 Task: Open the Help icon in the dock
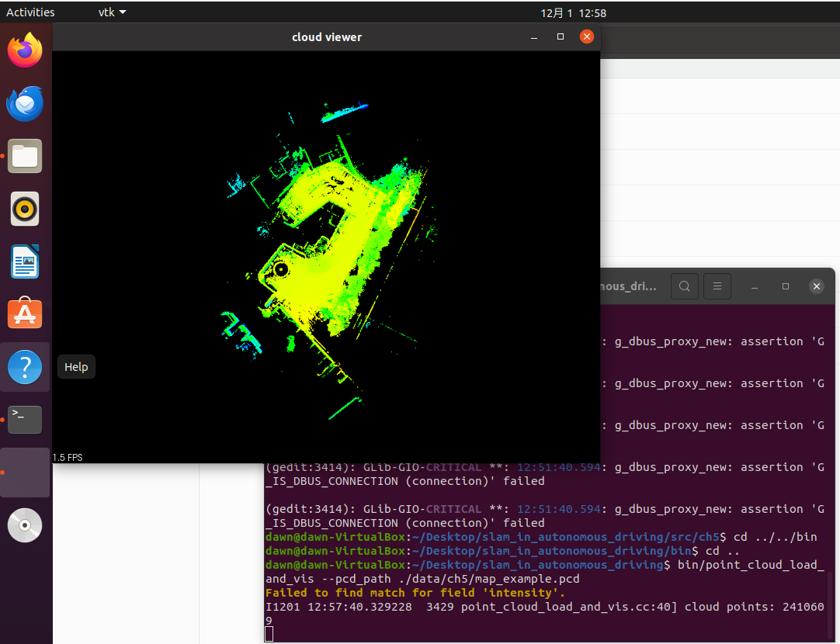pos(25,367)
